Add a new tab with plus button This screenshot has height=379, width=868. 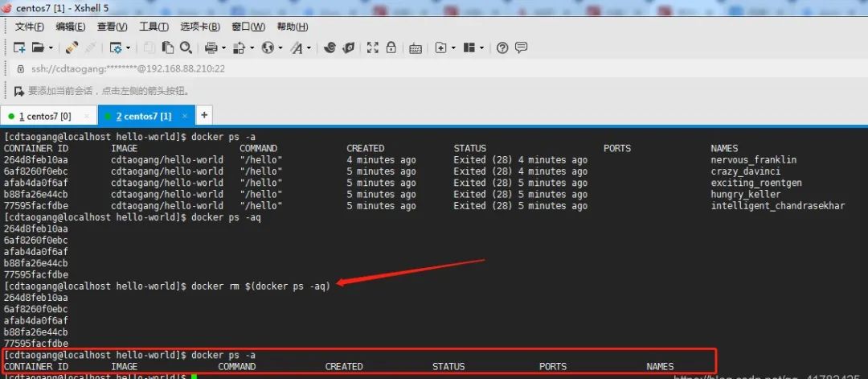204,115
